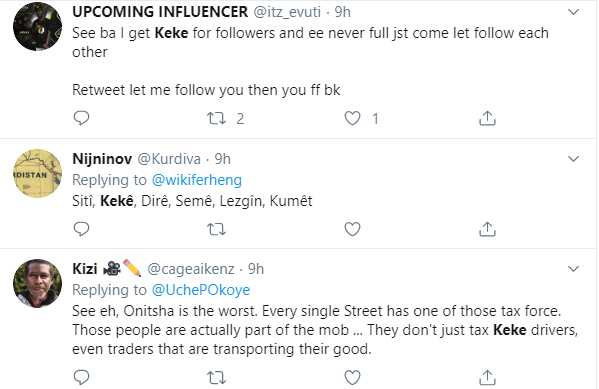
Task: Open the UPCOMING INFLUENCER profile name
Action: point(160,12)
